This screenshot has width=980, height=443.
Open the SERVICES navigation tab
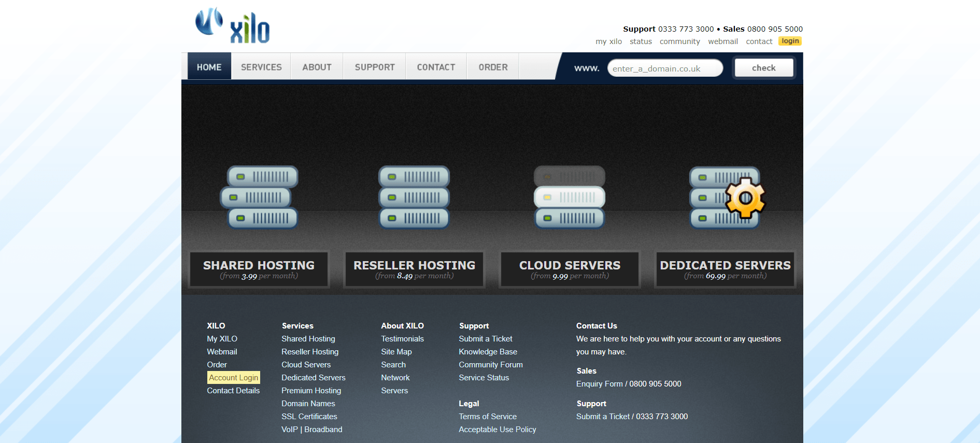click(261, 67)
